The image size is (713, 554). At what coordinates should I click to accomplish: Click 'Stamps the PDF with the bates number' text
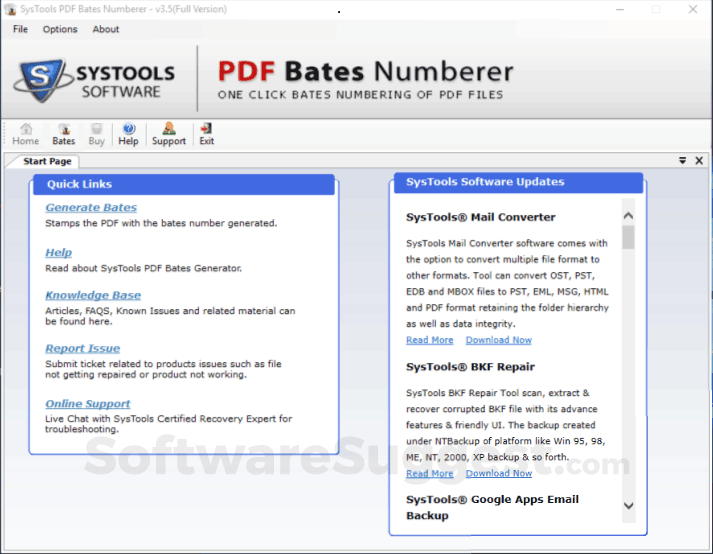tap(161, 223)
